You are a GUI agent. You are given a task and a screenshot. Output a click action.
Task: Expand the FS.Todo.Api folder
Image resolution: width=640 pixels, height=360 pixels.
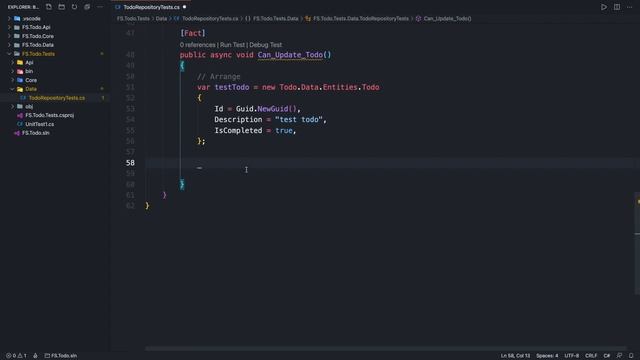9,27
